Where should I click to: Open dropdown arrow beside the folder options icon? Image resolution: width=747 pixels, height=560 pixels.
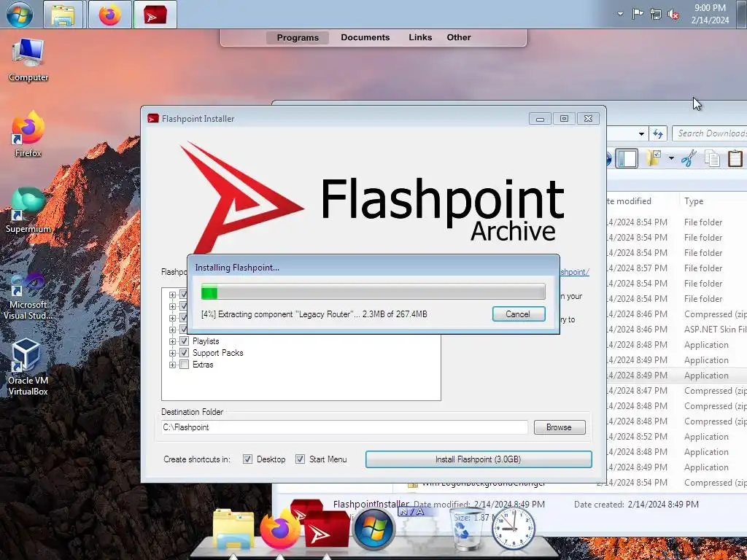pos(671,158)
